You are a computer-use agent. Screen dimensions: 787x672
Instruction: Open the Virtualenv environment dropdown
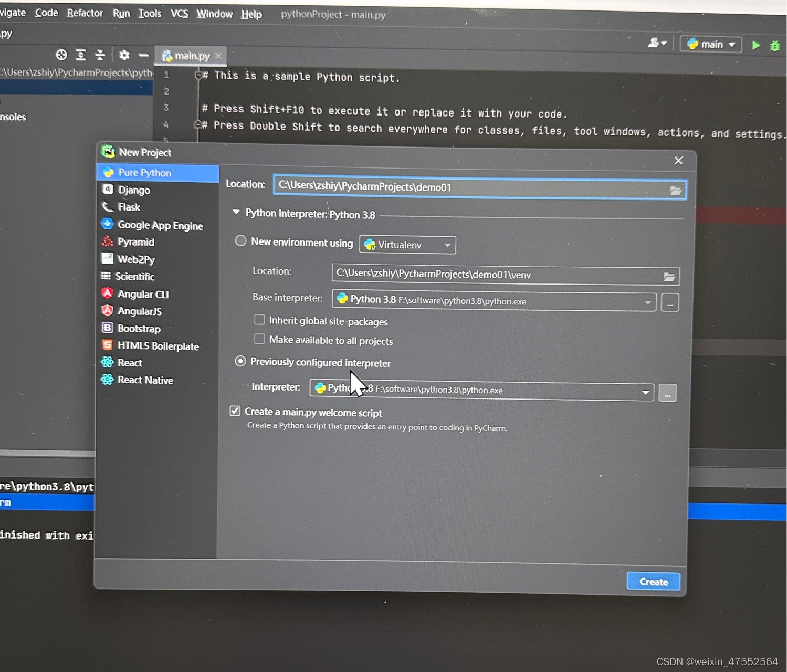(407, 245)
